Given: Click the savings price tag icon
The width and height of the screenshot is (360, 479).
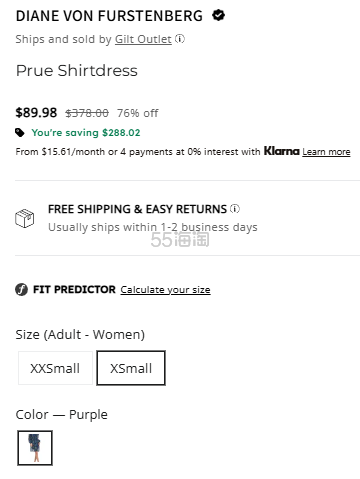Looking at the screenshot, I should 20,133.
